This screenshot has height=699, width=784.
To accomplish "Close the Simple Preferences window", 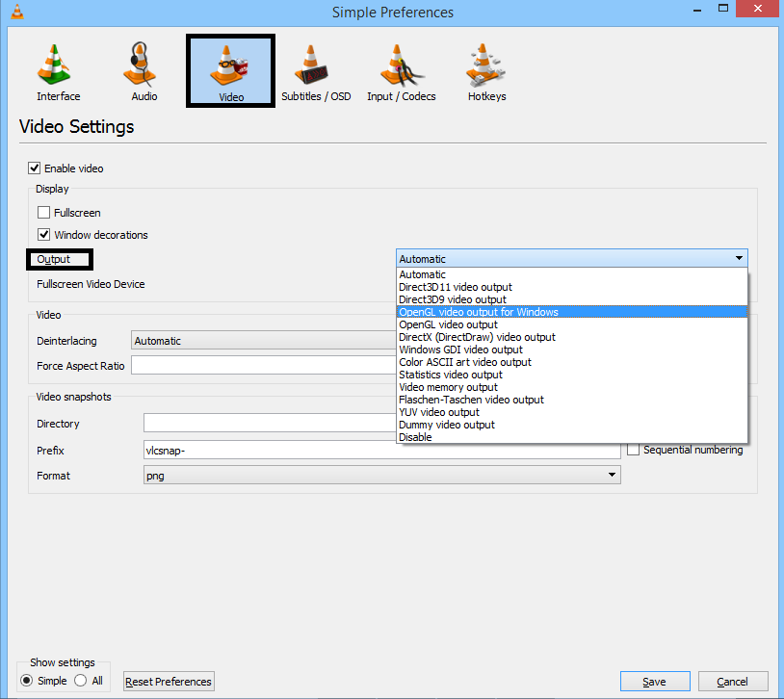I will [x=759, y=9].
